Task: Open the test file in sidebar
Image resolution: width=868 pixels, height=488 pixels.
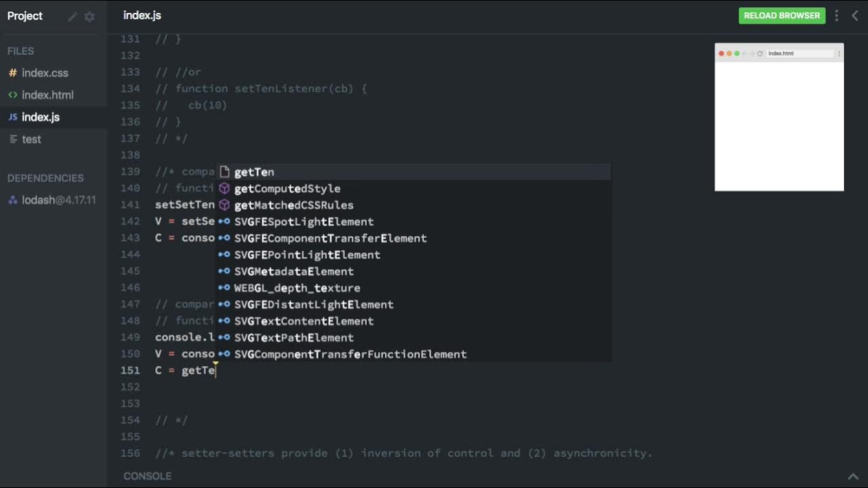Action: (31, 139)
